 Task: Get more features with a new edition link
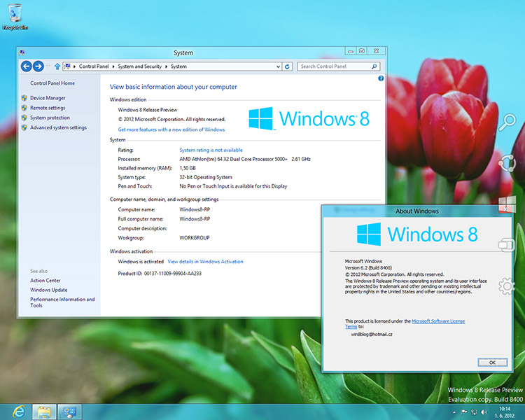[171, 129]
